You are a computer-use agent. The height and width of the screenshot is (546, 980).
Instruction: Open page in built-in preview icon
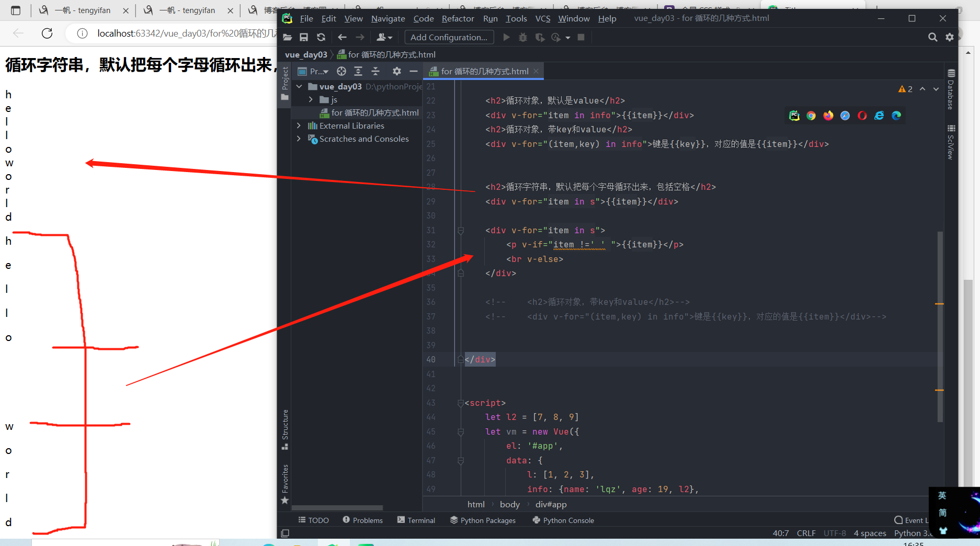(794, 116)
